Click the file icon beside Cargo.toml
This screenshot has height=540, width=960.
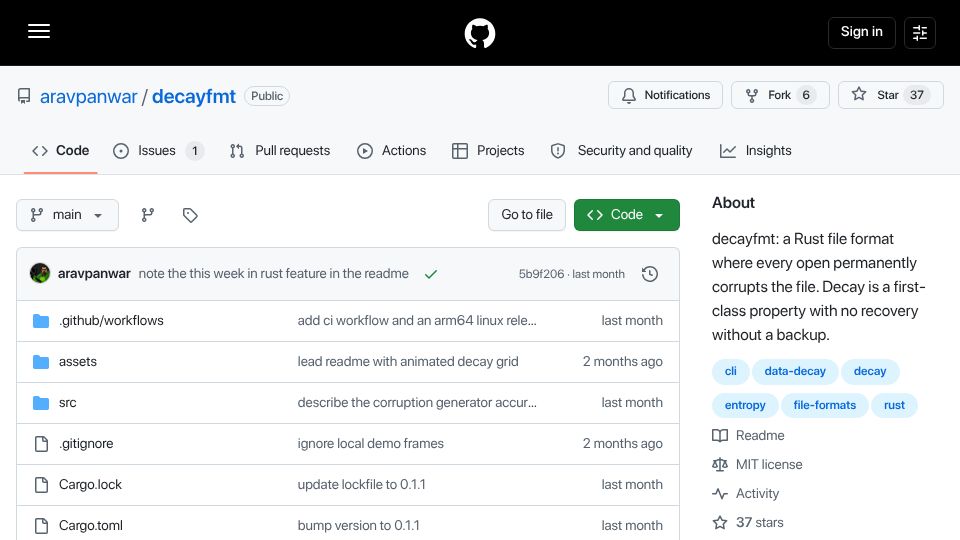click(41, 526)
